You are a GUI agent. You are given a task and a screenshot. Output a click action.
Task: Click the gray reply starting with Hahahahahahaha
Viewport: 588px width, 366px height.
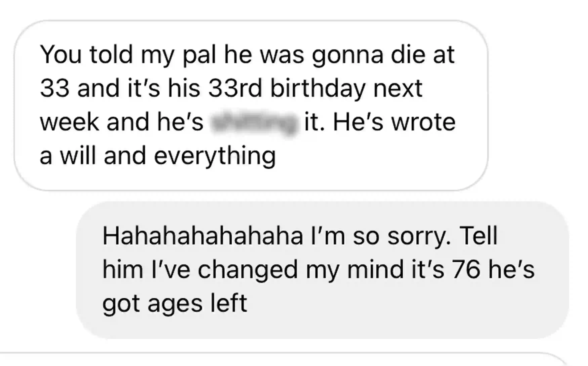click(x=323, y=270)
